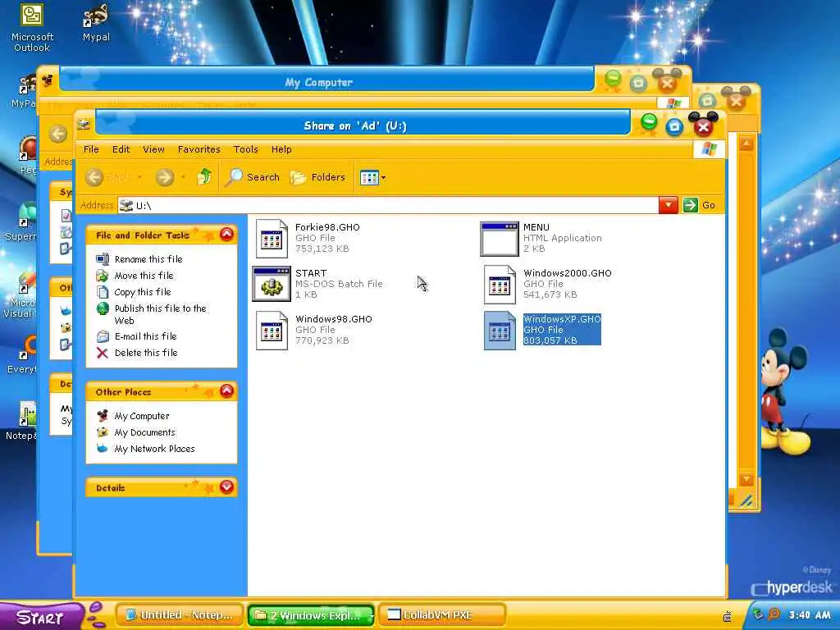Click E-mail this file
The image size is (840, 630).
point(145,336)
